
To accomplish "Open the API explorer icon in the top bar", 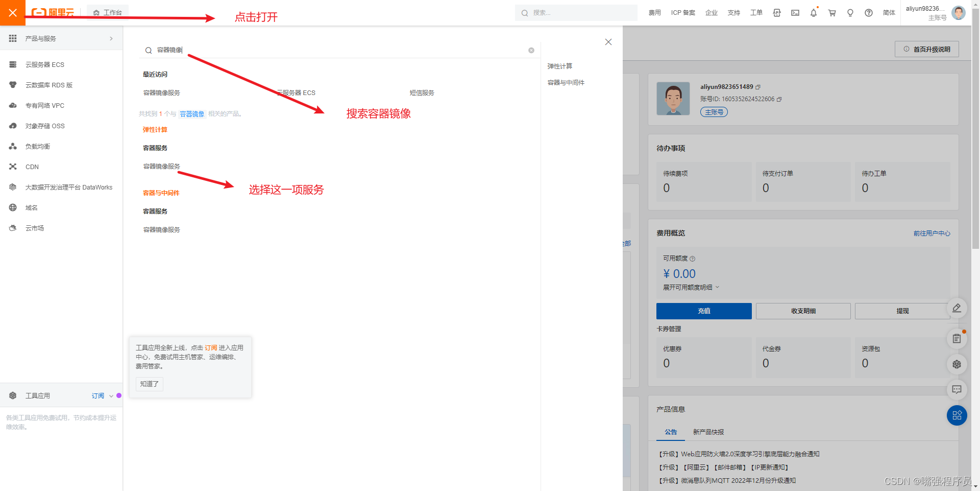I will pyautogui.click(x=777, y=13).
